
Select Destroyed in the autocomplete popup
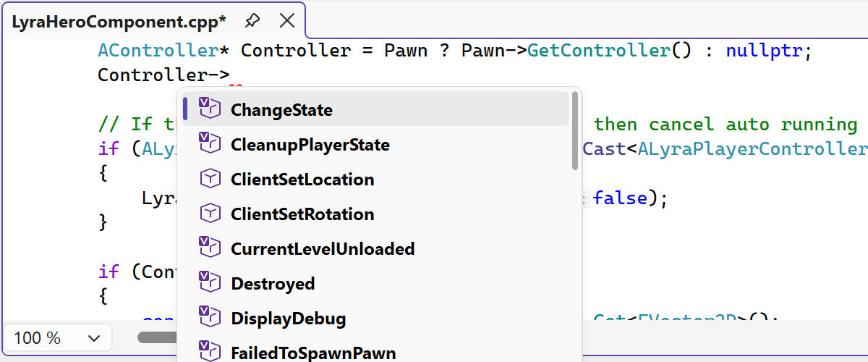tap(273, 284)
